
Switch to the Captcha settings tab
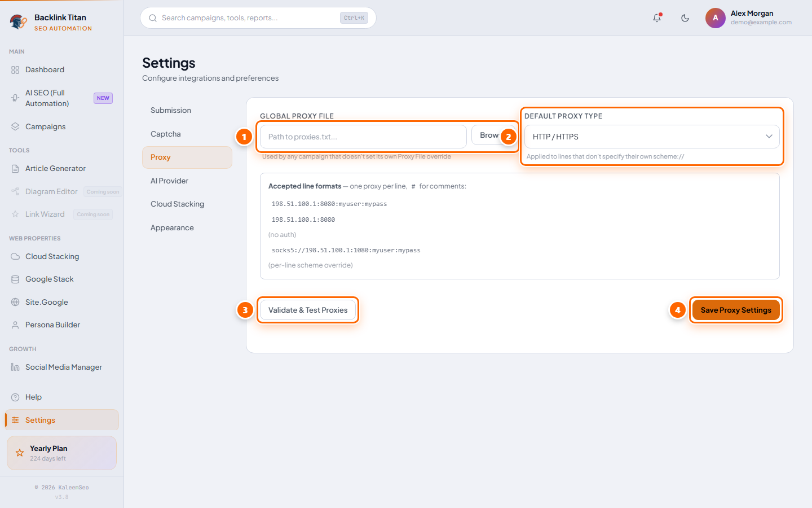[187, 134]
